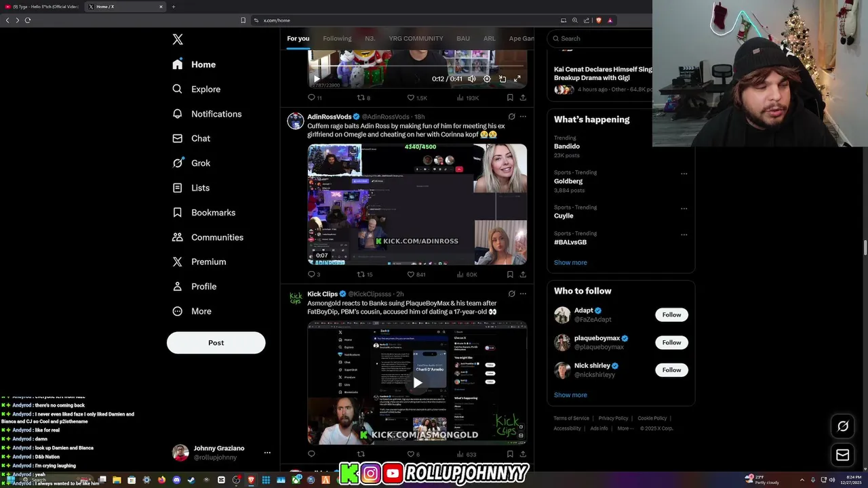The height and width of the screenshot is (488, 868).
Task: Open more options for the Cuylle trend
Action: pos(684,208)
